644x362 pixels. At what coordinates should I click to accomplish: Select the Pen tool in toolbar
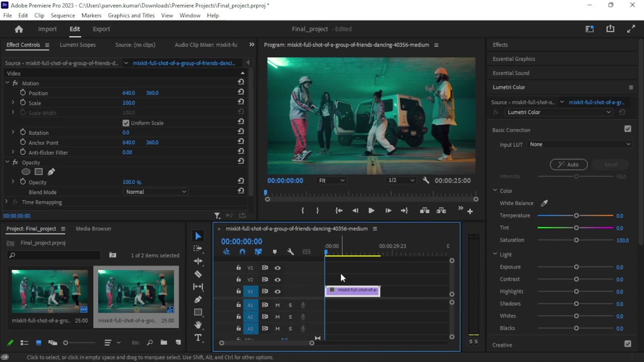click(198, 300)
